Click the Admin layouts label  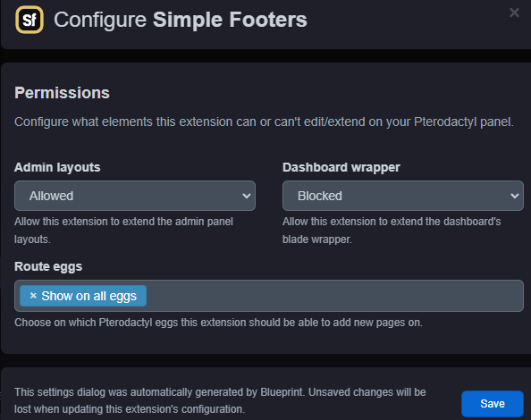[57, 167]
